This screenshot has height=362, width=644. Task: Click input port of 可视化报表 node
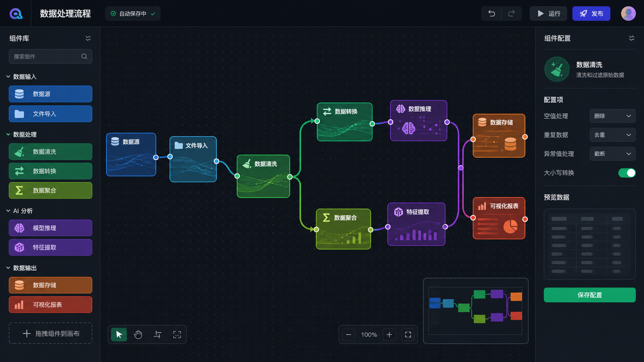pyautogui.click(x=473, y=217)
